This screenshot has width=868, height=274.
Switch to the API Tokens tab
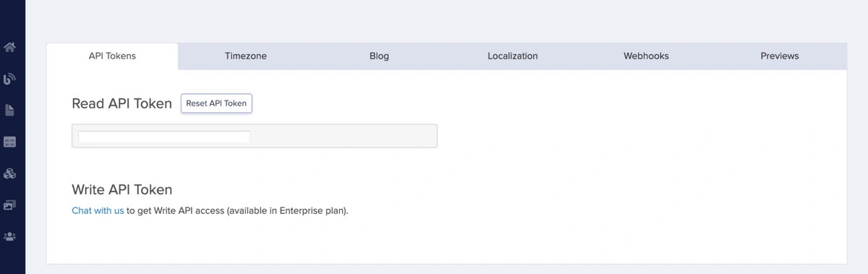112,56
